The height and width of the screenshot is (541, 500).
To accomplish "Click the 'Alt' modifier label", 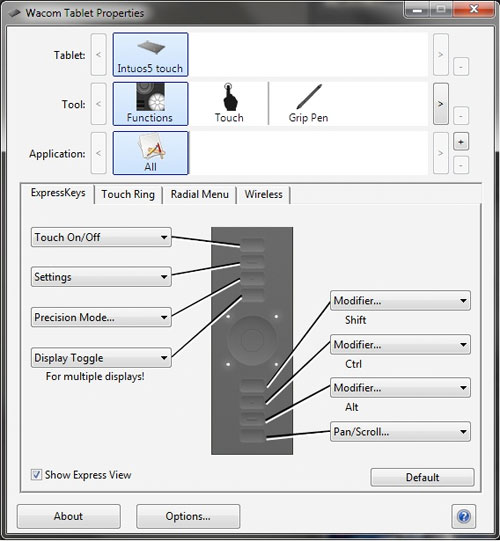I will point(352,407).
